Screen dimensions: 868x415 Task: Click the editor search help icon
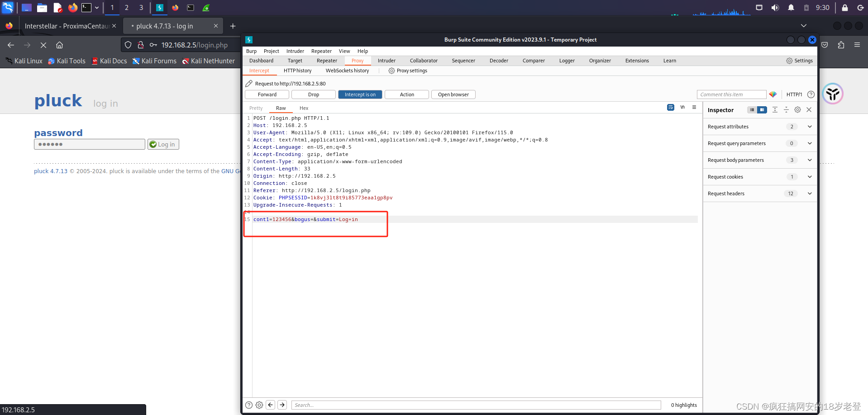point(249,405)
